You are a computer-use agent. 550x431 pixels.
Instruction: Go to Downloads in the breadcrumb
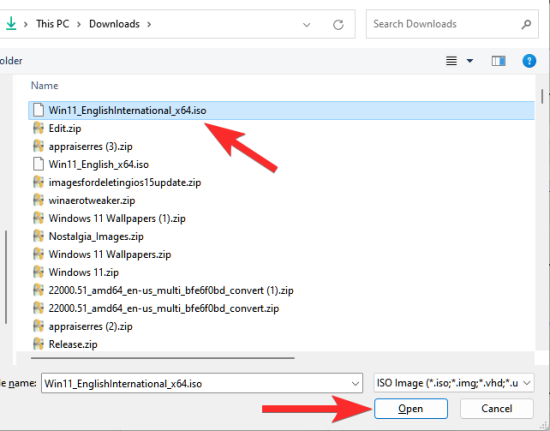pos(114,24)
